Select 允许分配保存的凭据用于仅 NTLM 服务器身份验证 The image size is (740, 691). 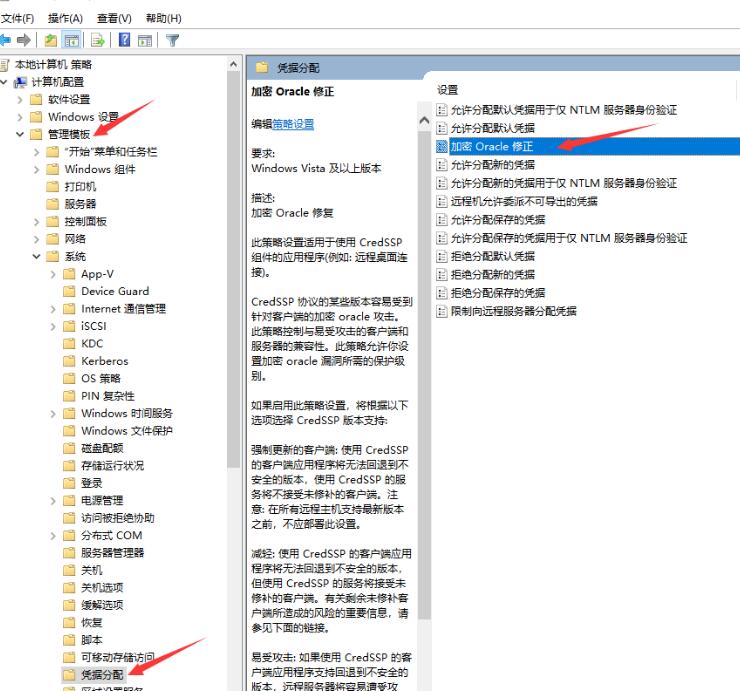coord(569,238)
